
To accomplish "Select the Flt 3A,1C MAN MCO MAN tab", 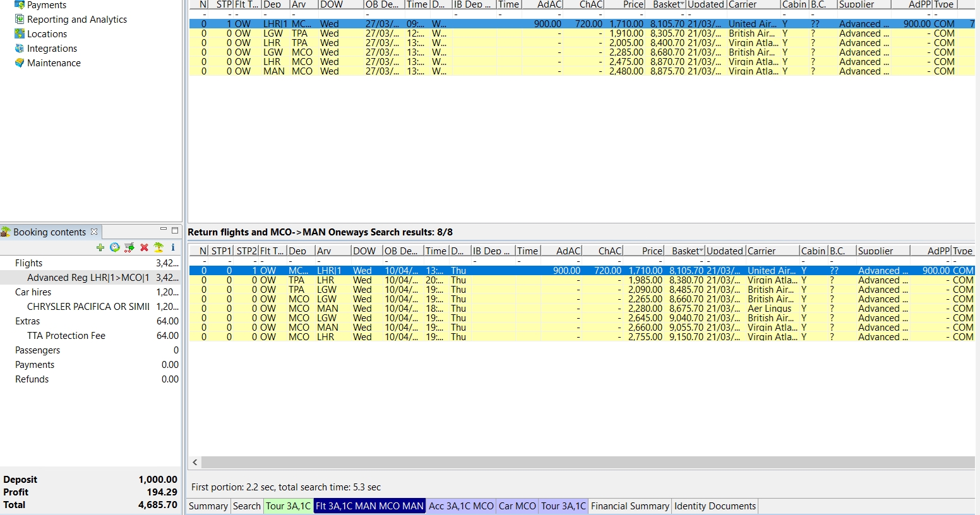I will [x=369, y=506].
